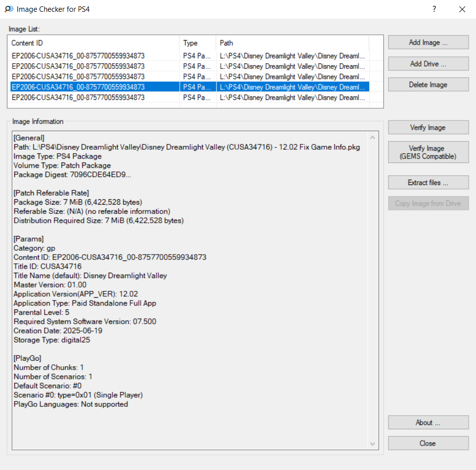
Task: Close the window with the X icon
Action: [x=462, y=9]
